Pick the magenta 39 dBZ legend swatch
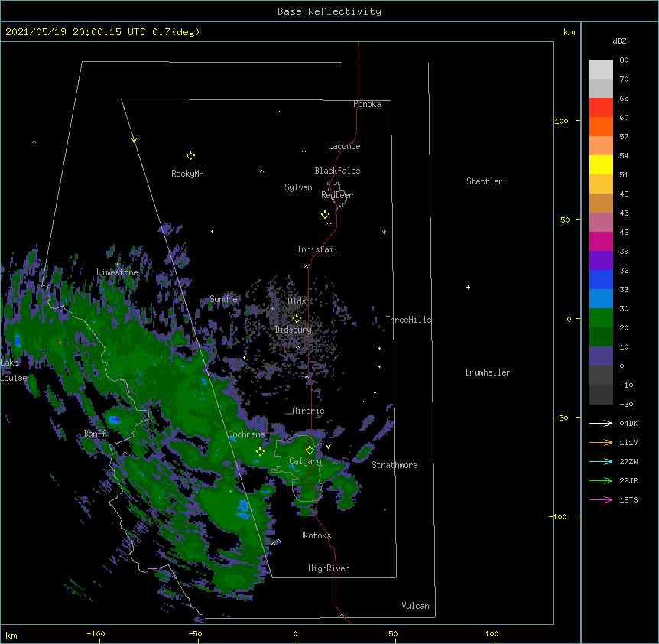 pos(601,241)
